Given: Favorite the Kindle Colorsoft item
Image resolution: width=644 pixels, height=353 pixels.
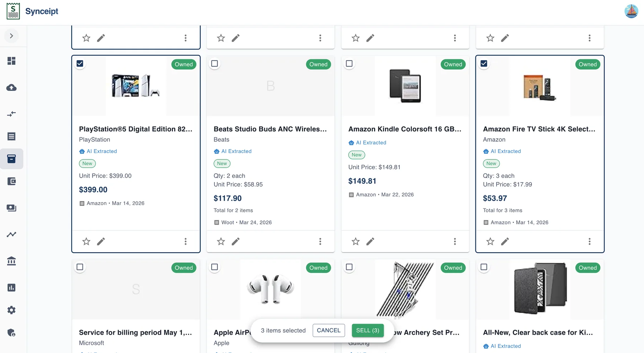Looking at the screenshot, I should (x=356, y=241).
